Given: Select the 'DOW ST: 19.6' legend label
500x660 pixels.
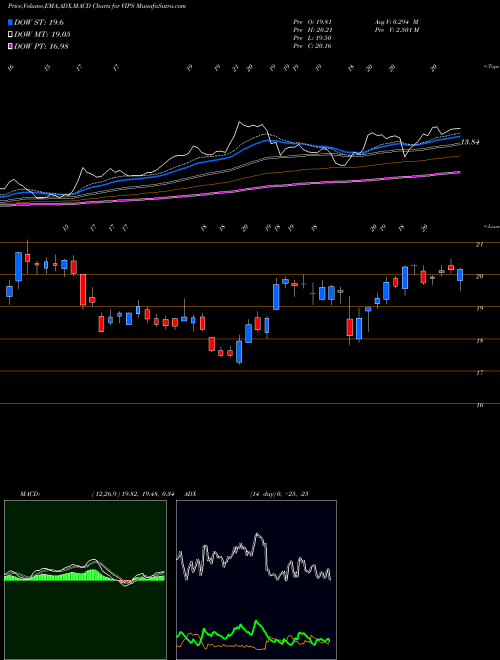Looking at the screenshot, I should point(39,22).
